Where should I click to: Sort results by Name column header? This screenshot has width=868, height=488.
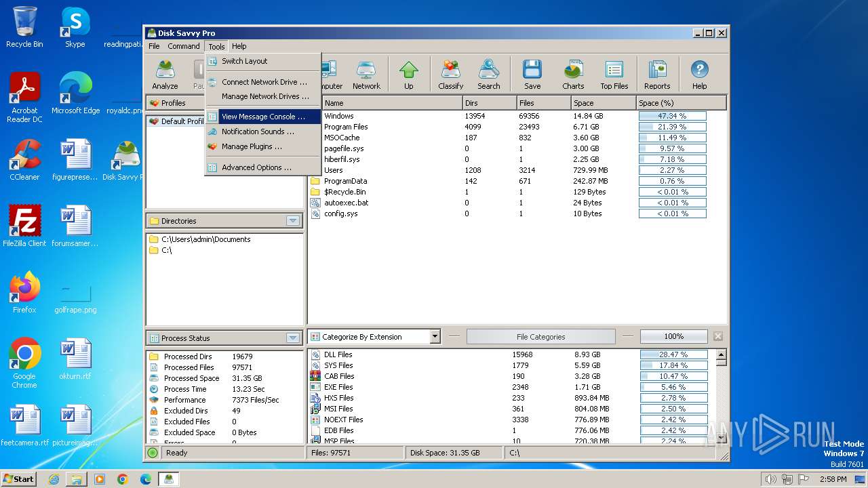(391, 103)
